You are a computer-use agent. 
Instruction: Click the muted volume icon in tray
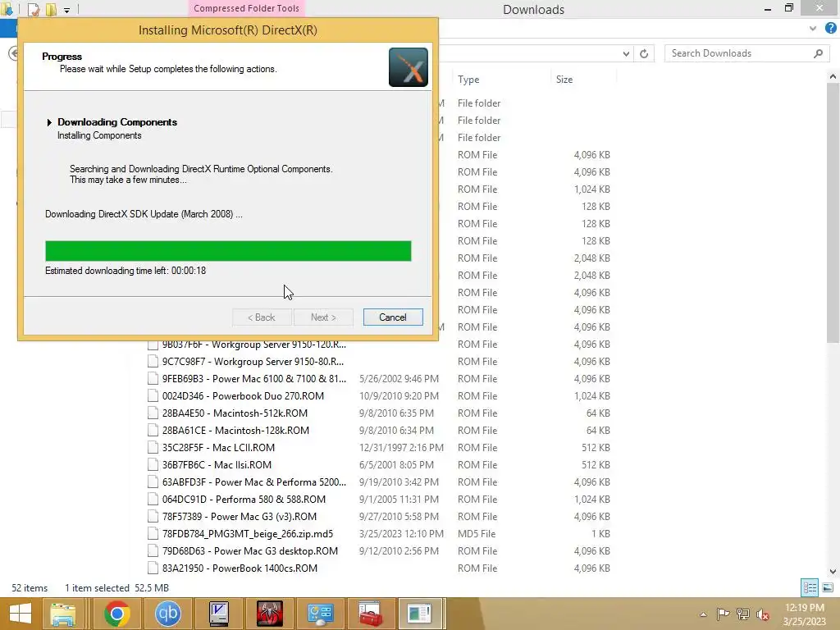tap(763, 614)
